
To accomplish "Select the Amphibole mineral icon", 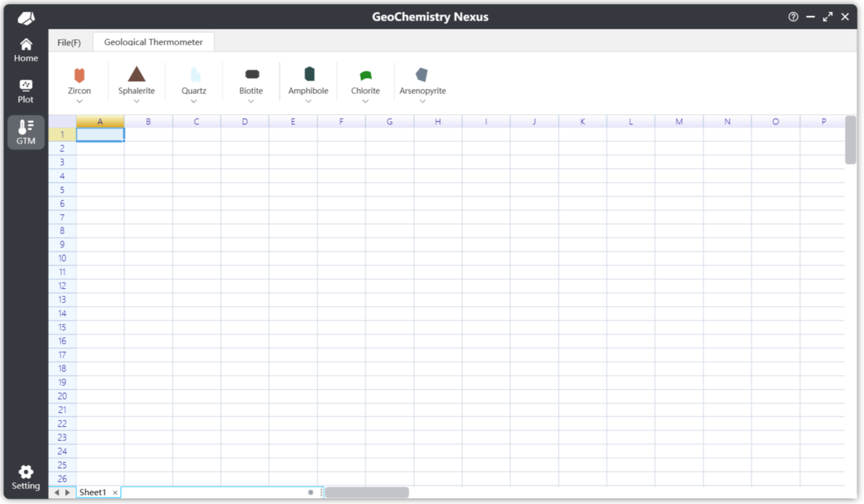I will coord(308,74).
